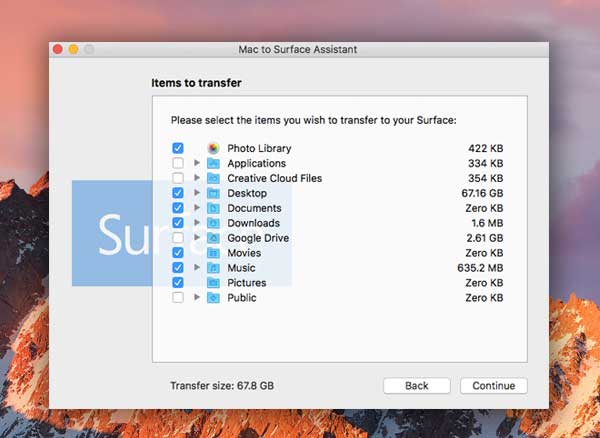600x438 pixels.
Task: Click the Transfer size: 67.8 GB text
Action: 222,386
